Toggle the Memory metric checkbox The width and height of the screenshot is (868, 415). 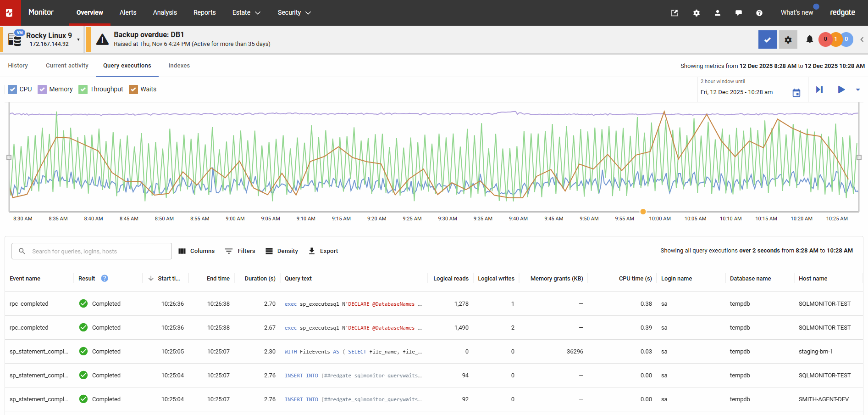42,90
